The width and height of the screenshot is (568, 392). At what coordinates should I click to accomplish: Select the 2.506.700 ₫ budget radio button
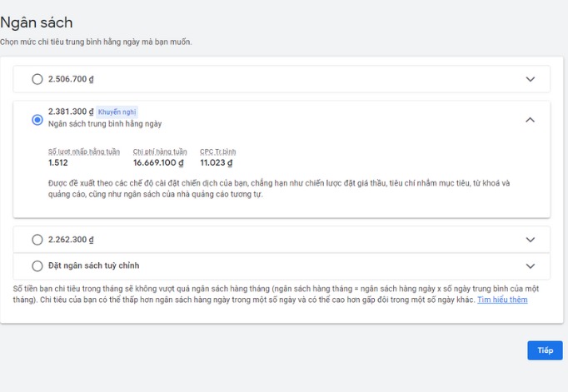(x=37, y=79)
